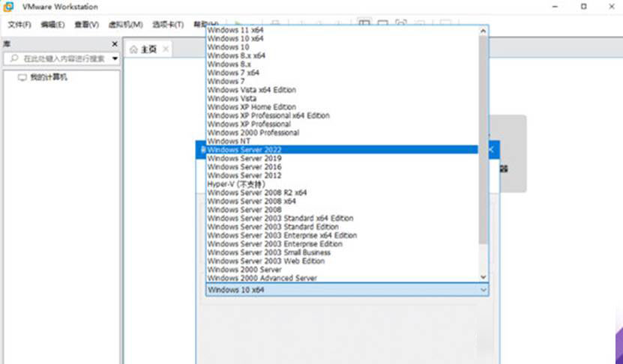Select 我的计算机 in the library tree
This screenshot has width=623, height=364.
[49, 77]
